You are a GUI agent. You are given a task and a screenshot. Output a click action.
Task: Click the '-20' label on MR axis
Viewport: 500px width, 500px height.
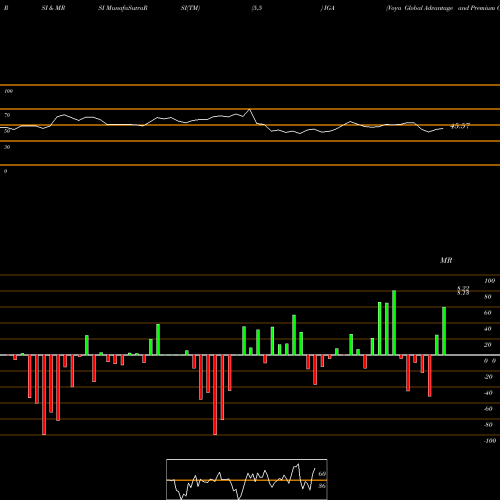point(488,377)
